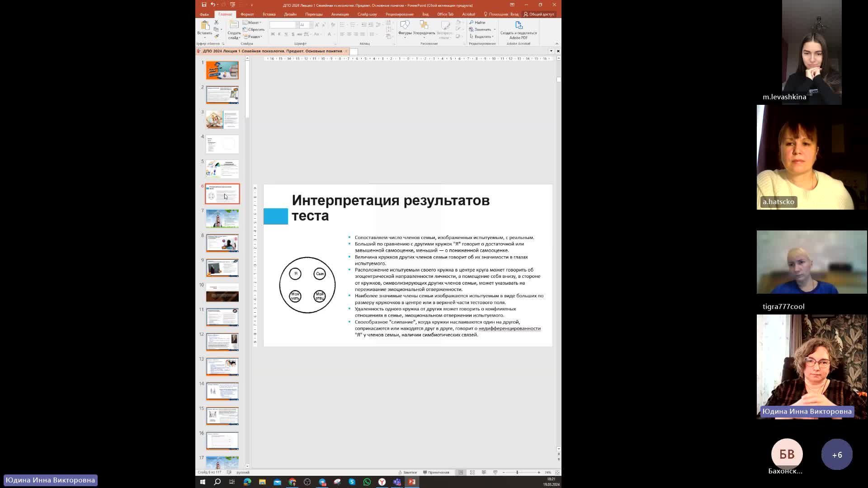Expand the Replace (Заменить) dropdown arrow
Image resolution: width=868 pixels, height=488 pixels.
(495, 29)
